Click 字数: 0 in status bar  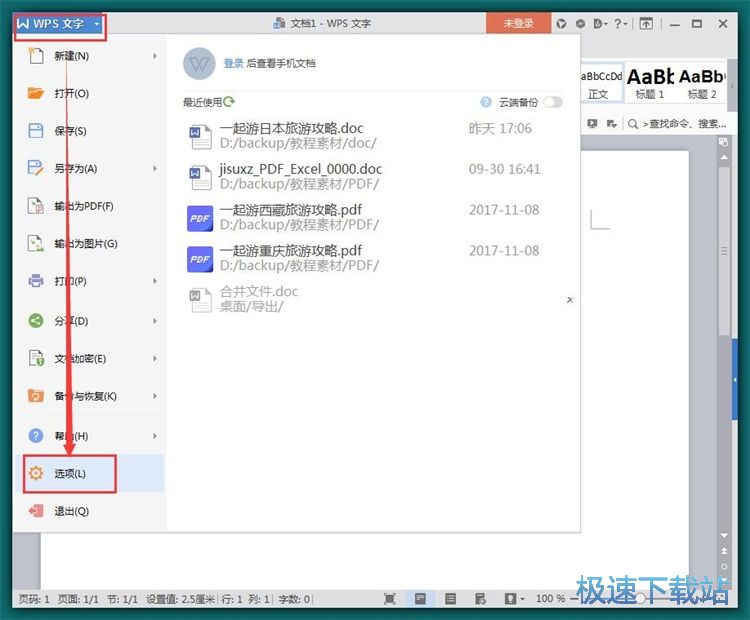coord(294,599)
